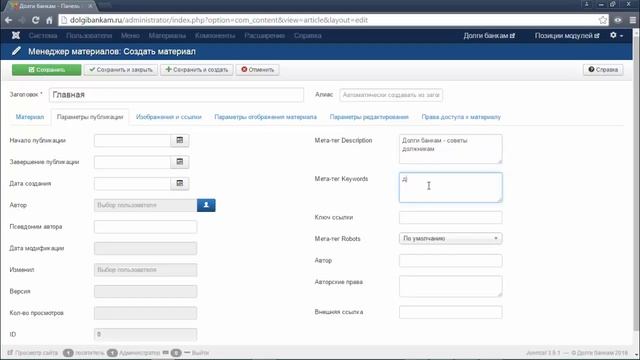Bookmark page with star icon
Screen dimensions: 640x360
(x=602, y=20)
